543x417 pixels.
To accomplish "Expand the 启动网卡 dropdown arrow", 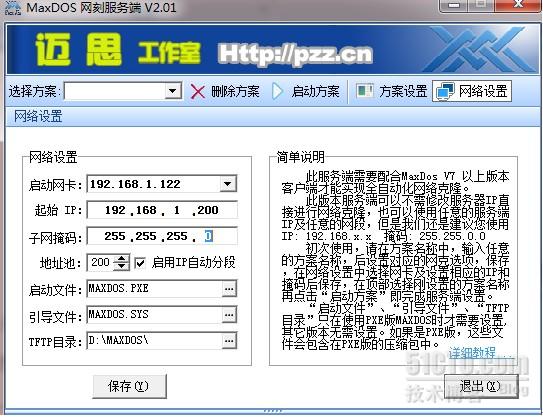I will click(228, 184).
